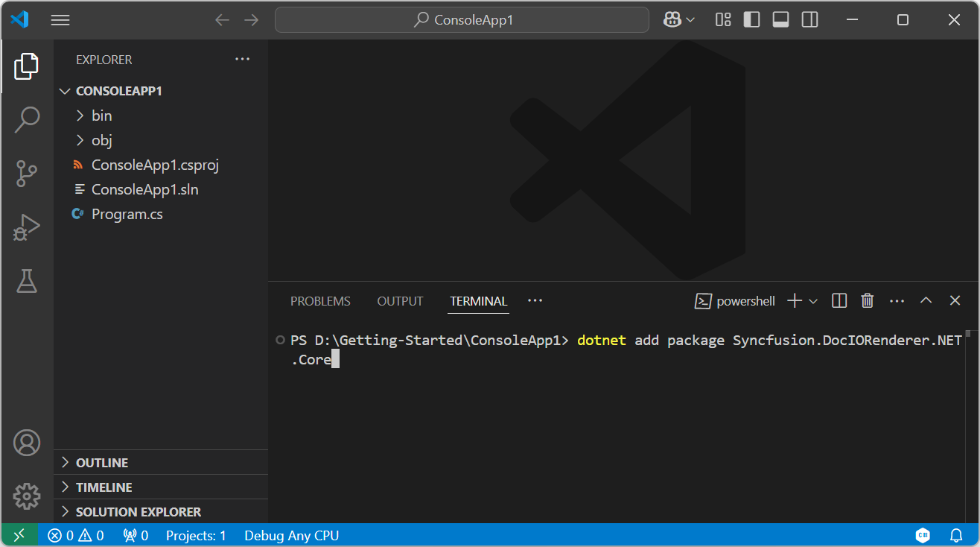The width and height of the screenshot is (980, 547).
Task: Open the Copilot dropdown chevron
Action: [x=690, y=20]
